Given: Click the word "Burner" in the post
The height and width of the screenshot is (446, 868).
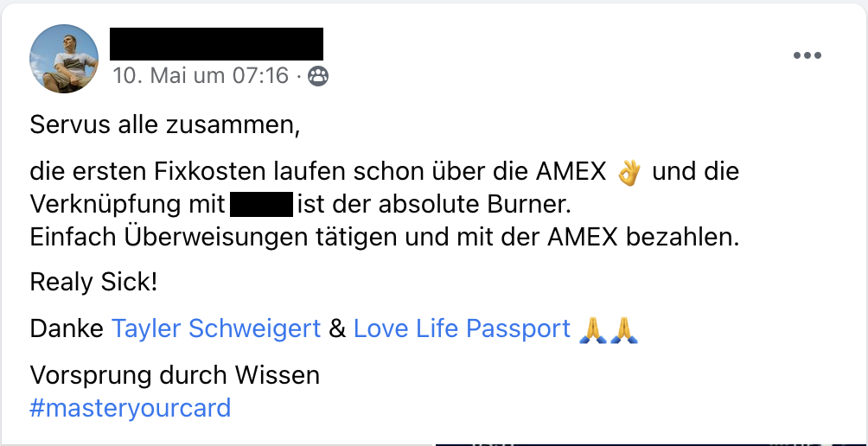Looking at the screenshot, I should [x=528, y=205].
